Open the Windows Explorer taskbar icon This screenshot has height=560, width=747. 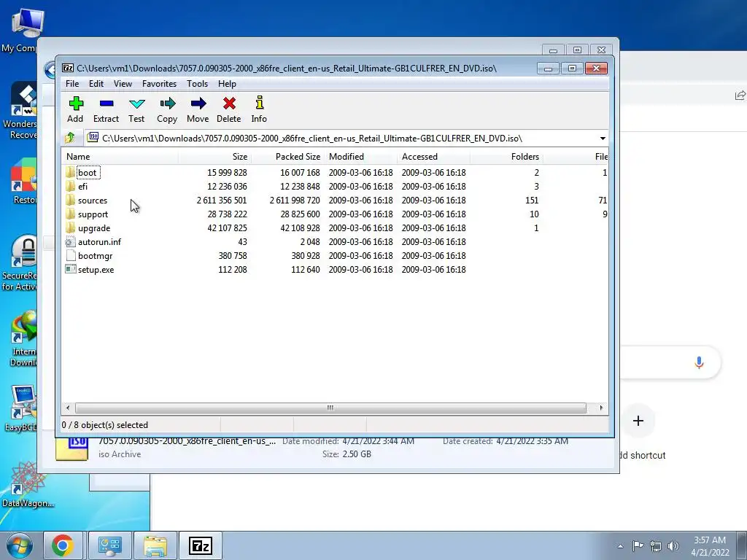point(155,545)
